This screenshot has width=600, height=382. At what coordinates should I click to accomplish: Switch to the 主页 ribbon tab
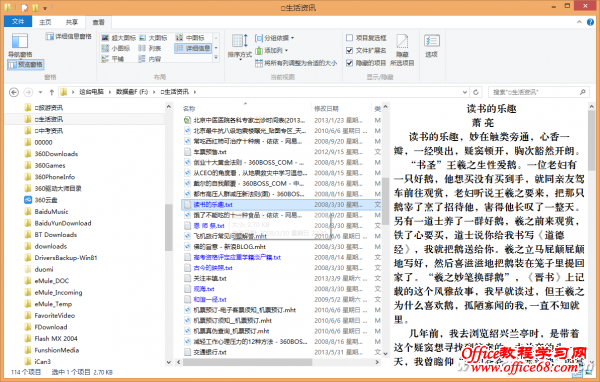coord(45,22)
